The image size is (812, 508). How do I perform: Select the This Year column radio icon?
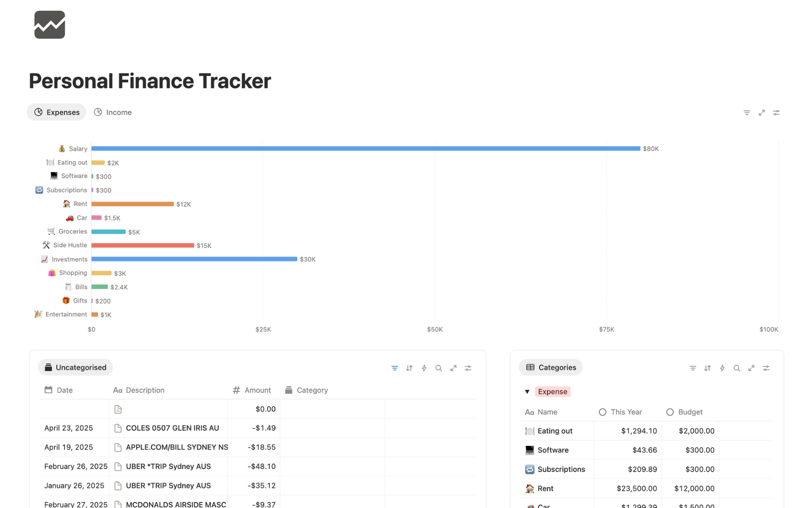tap(602, 411)
